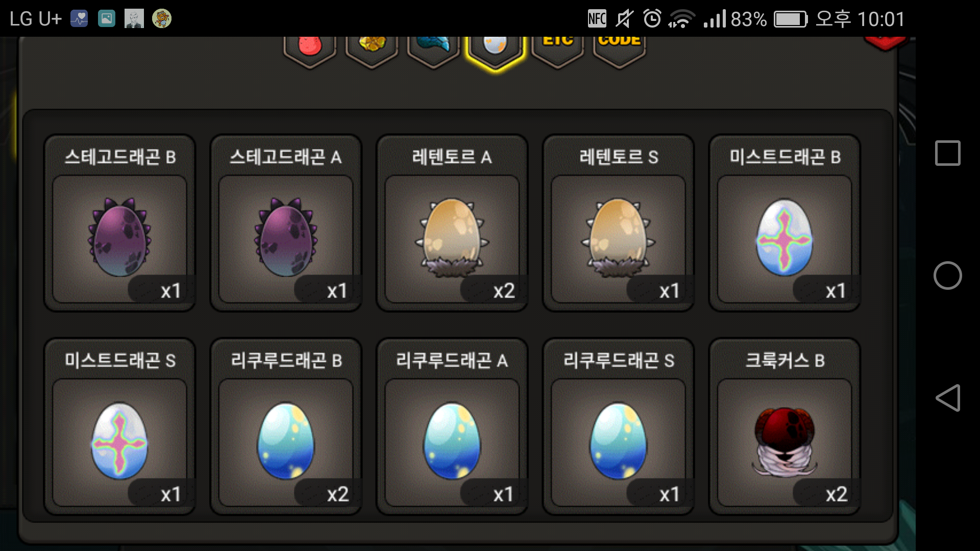
Task: Tap the Android back navigation button
Action: coord(948,398)
